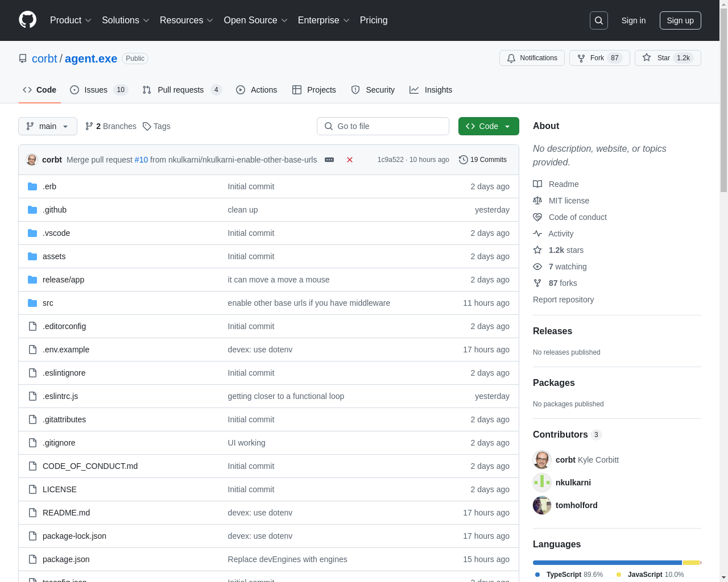The width and height of the screenshot is (728, 582).
Task: Click the Pricing link in header
Action: click(x=374, y=20)
